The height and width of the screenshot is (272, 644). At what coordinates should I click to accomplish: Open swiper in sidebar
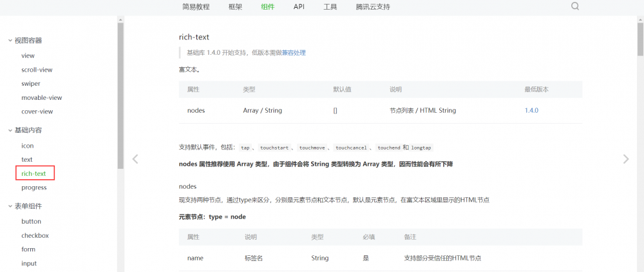click(31, 83)
